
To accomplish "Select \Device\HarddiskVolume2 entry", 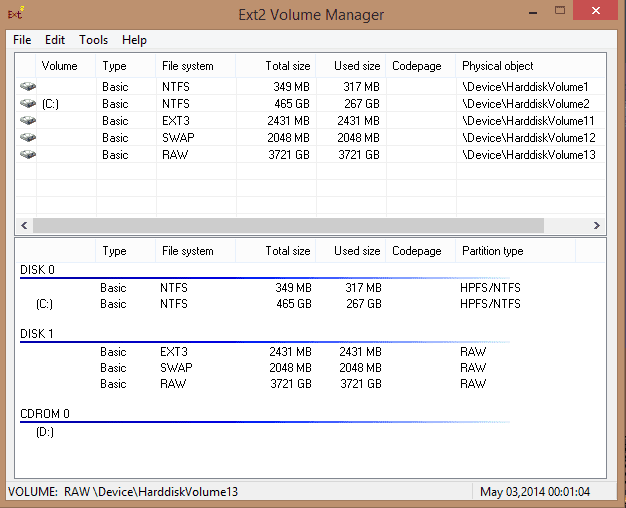I will [526, 104].
